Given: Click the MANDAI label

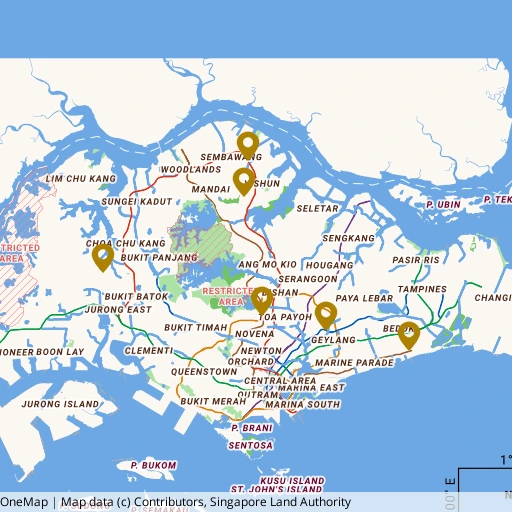Looking at the screenshot, I should 211,189.
